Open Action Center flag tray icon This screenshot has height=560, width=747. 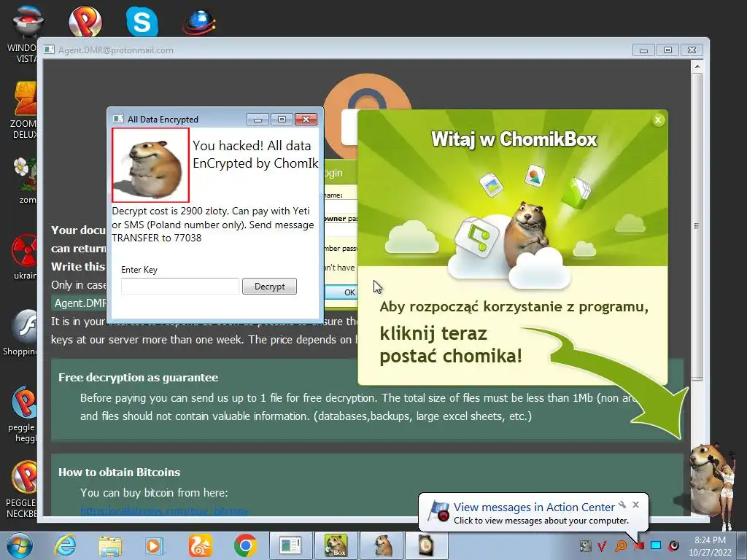638,546
